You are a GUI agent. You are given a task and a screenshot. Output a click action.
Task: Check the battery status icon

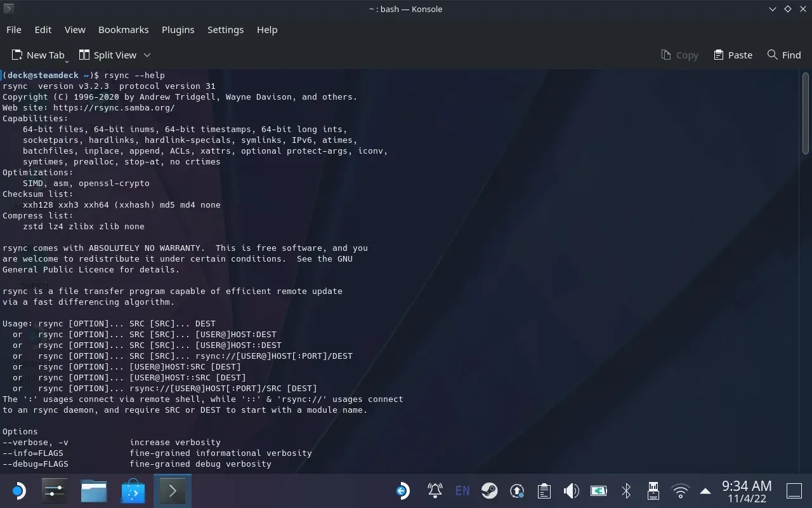(598, 490)
